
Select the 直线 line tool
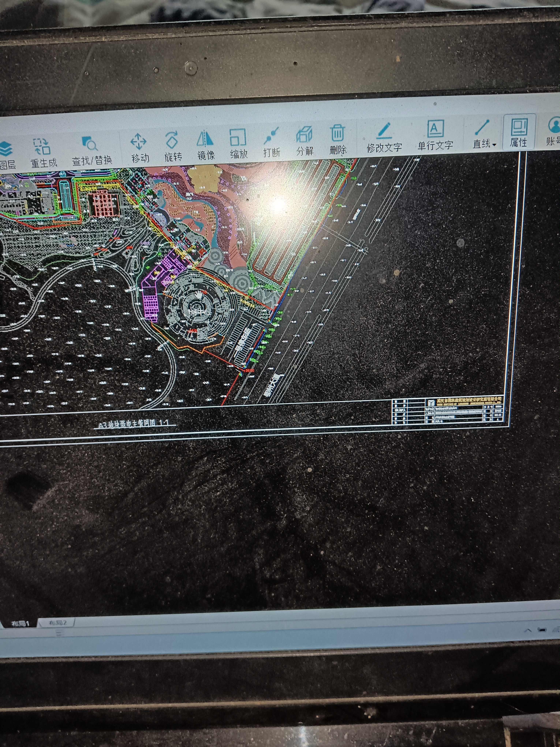pos(481,134)
